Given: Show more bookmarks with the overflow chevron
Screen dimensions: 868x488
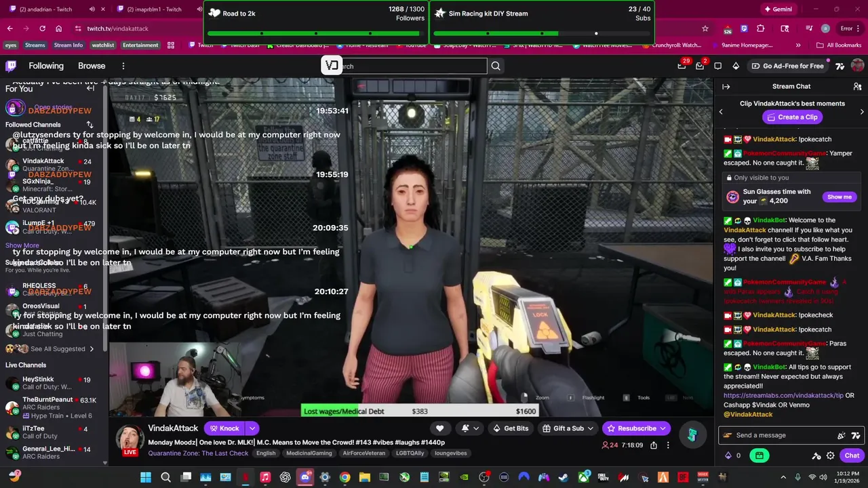Looking at the screenshot, I should (797, 45).
